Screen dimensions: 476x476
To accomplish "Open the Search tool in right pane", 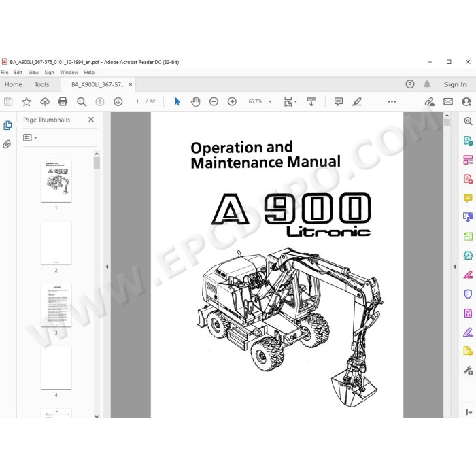I will (x=468, y=122).
